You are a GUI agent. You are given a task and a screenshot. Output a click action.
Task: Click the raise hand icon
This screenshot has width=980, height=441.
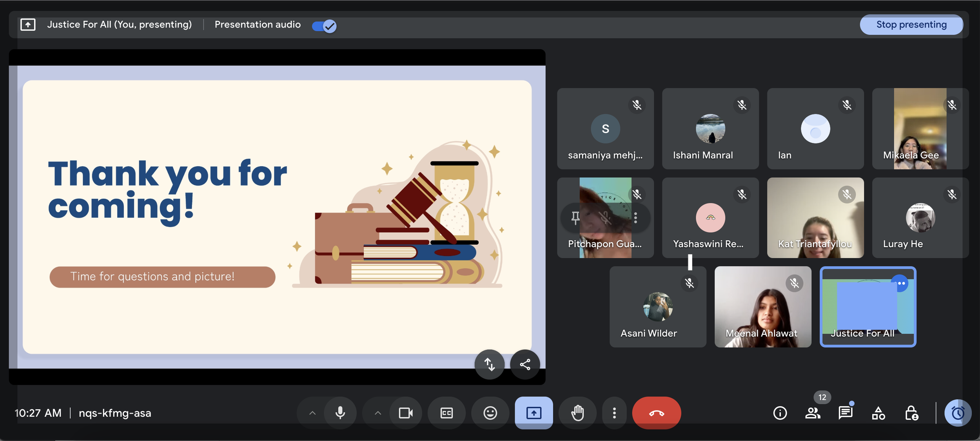pyautogui.click(x=577, y=413)
